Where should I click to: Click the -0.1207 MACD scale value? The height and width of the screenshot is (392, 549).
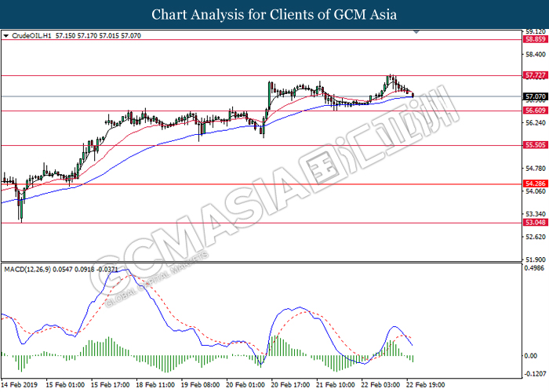point(536,374)
